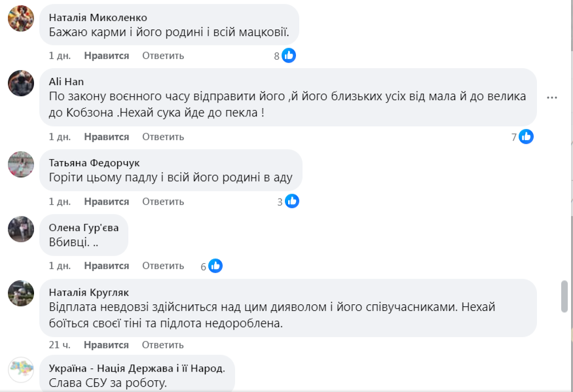573x392 pixels.
Task: Open Ali Han's profile avatar
Action: click(21, 83)
